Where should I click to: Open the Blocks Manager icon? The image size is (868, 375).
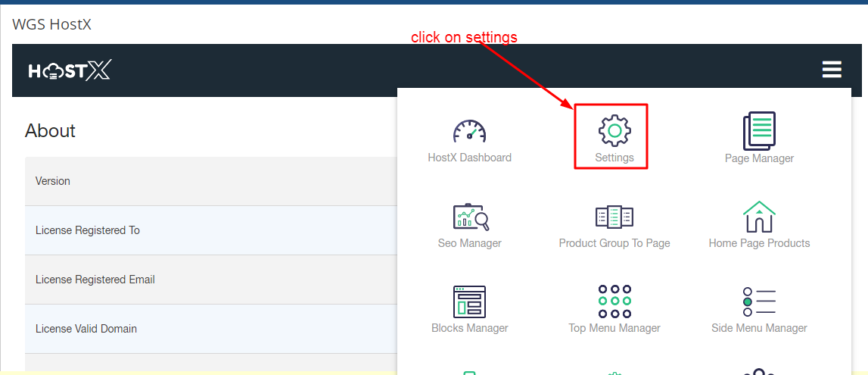point(469,302)
